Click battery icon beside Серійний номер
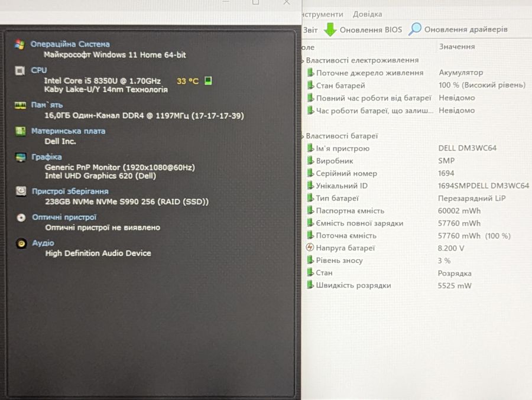 pyautogui.click(x=310, y=173)
